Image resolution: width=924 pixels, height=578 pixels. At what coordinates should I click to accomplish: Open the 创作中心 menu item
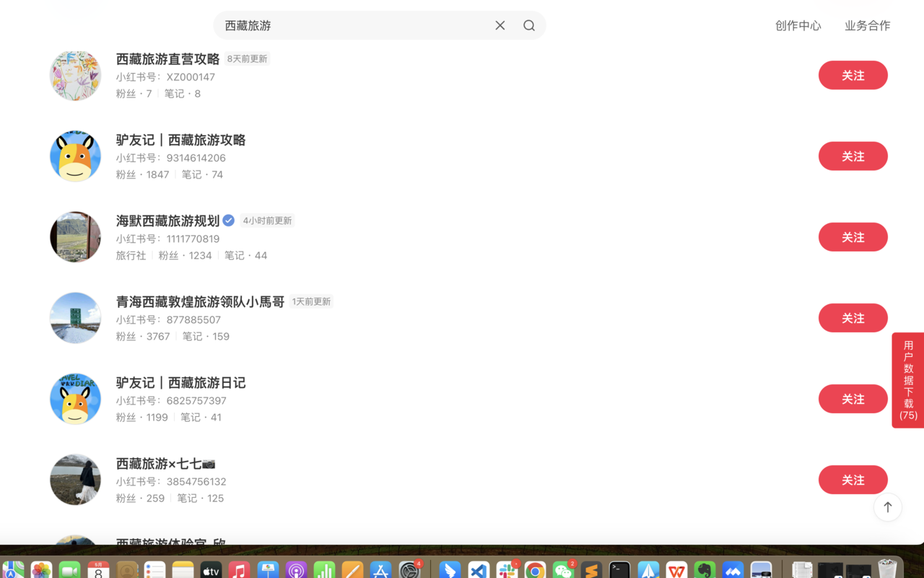point(798,25)
